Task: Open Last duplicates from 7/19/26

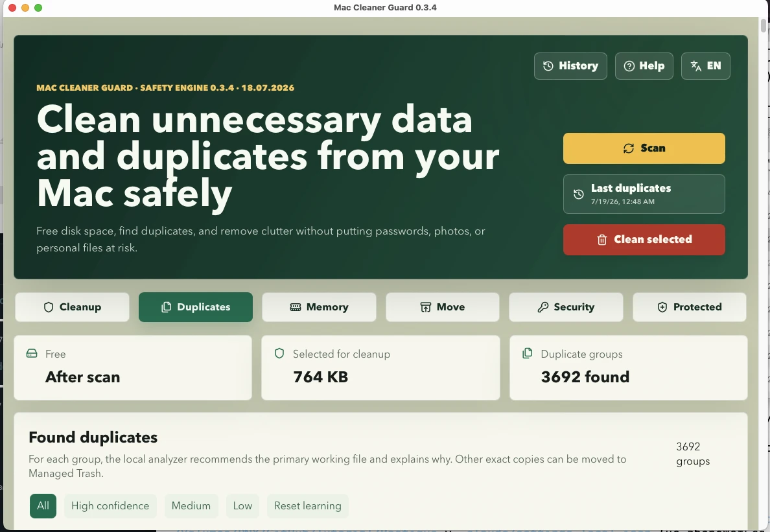Action: tap(644, 194)
